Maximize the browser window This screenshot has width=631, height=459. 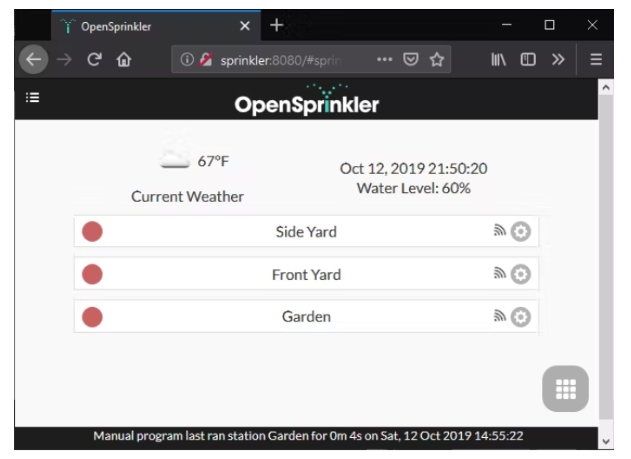[x=549, y=25]
